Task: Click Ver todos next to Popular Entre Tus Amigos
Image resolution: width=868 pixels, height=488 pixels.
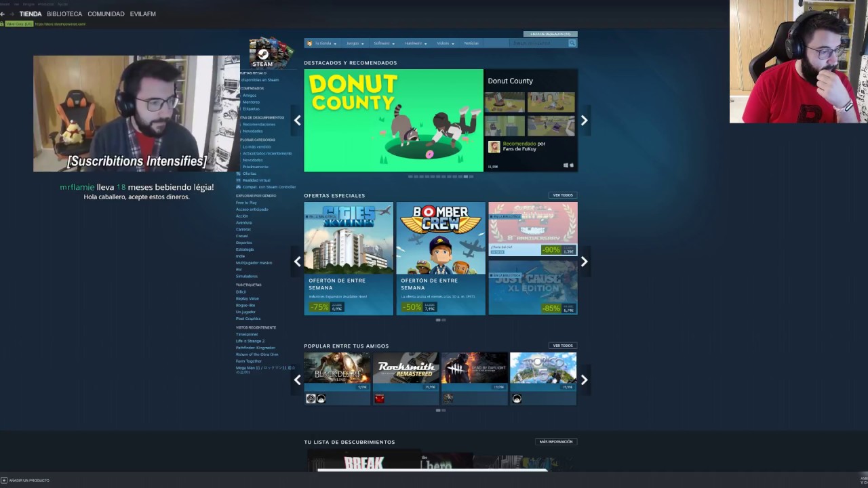Action: coord(563,346)
